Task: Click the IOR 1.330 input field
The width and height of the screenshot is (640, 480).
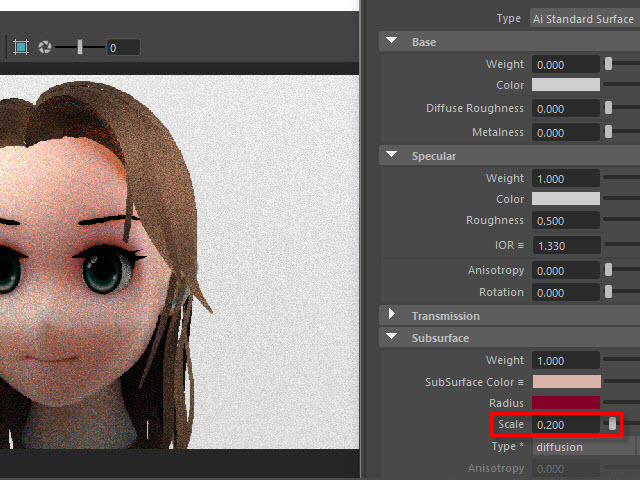Action: [x=566, y=246]
